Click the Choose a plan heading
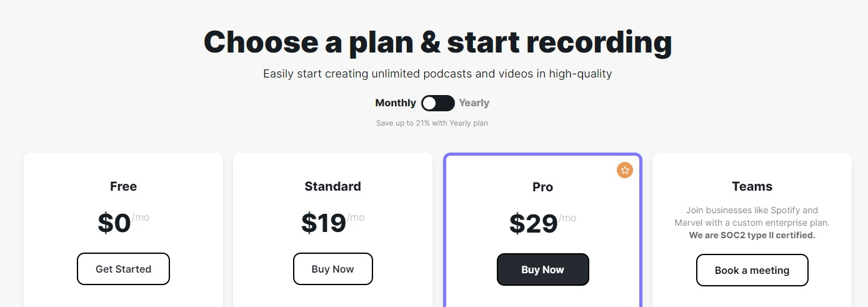 pyautogui.click(x=437, y=42)
